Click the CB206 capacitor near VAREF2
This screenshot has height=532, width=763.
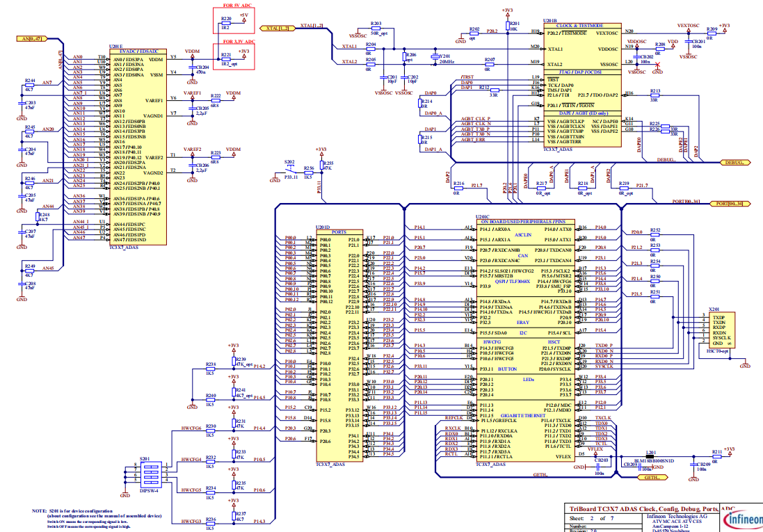click(193, 165)
